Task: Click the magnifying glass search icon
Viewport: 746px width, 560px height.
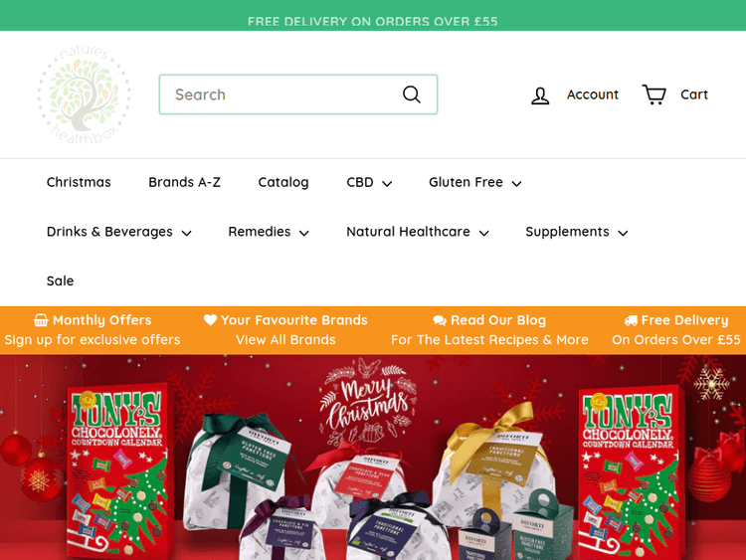Action: point(412,94)
